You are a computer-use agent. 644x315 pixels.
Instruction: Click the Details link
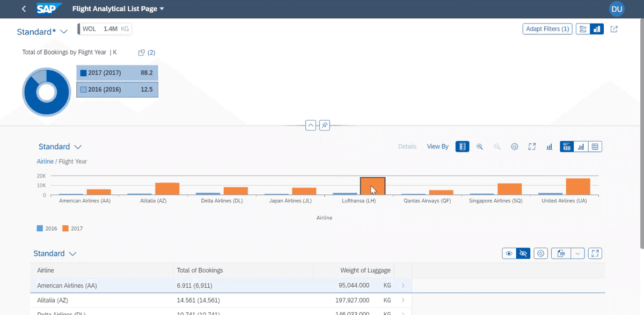pos(407,146)
